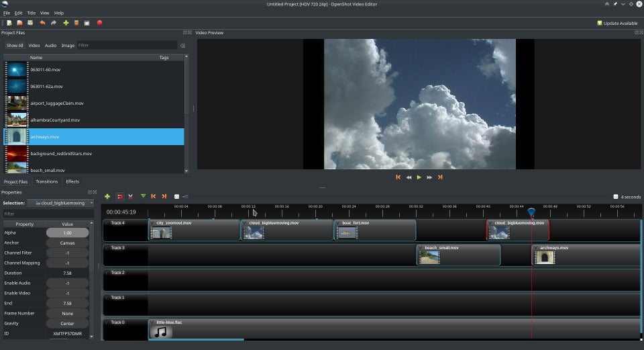
Task: Open the Title menu
Action: 31,13
